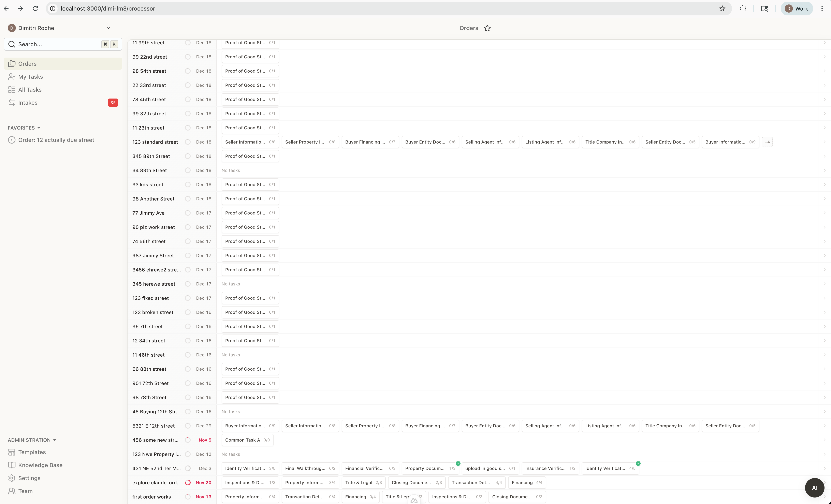
Task: Click the browser extensions puzzle icon
Action: tap(743, 9)
